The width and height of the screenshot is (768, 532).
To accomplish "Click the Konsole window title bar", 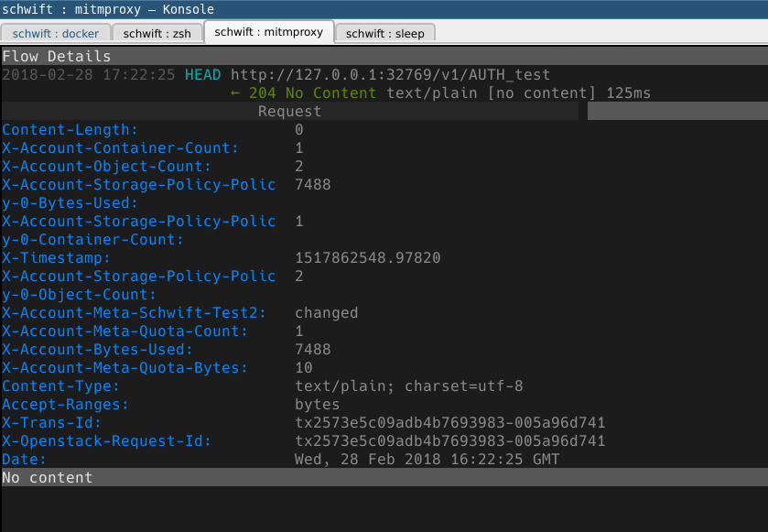I will pyautogui.click(x=384, y=9).
